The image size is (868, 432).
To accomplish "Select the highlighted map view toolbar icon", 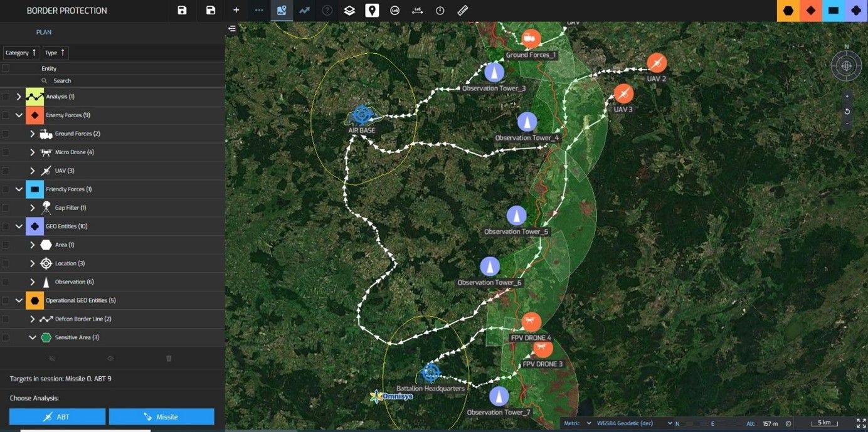I will (282, 10).
